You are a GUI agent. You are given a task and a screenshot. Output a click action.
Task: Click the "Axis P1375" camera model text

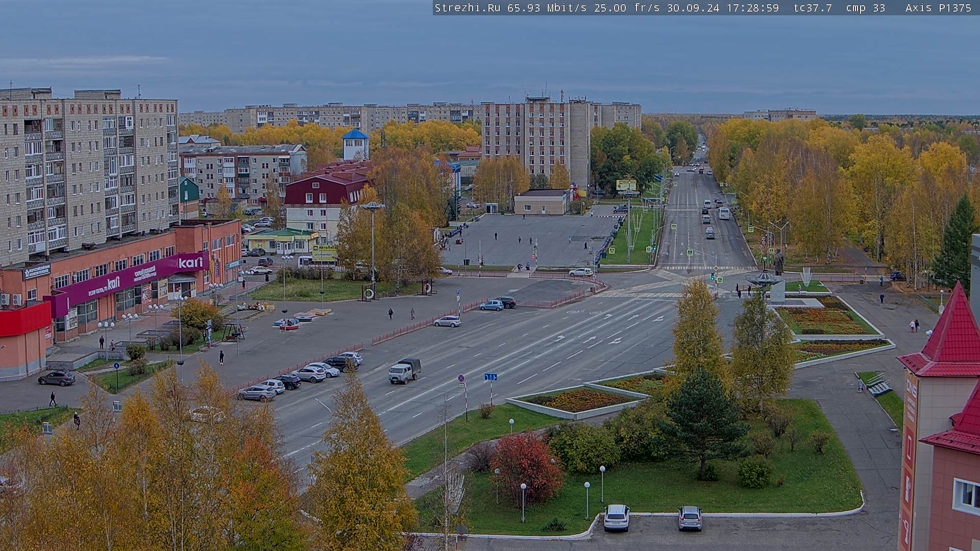pyautogui.click(x=938, y=8)
